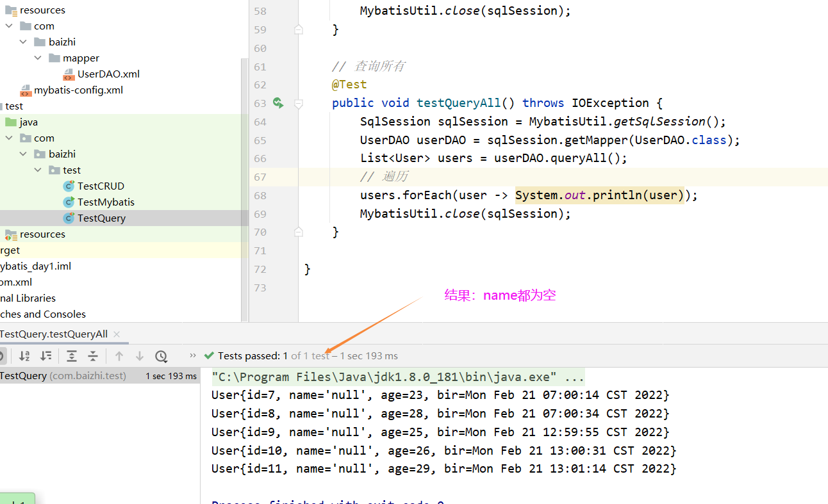Select mybatis-config.xml in project tree
The height and width of the screenshot is (504, 828).
(78, 90)
